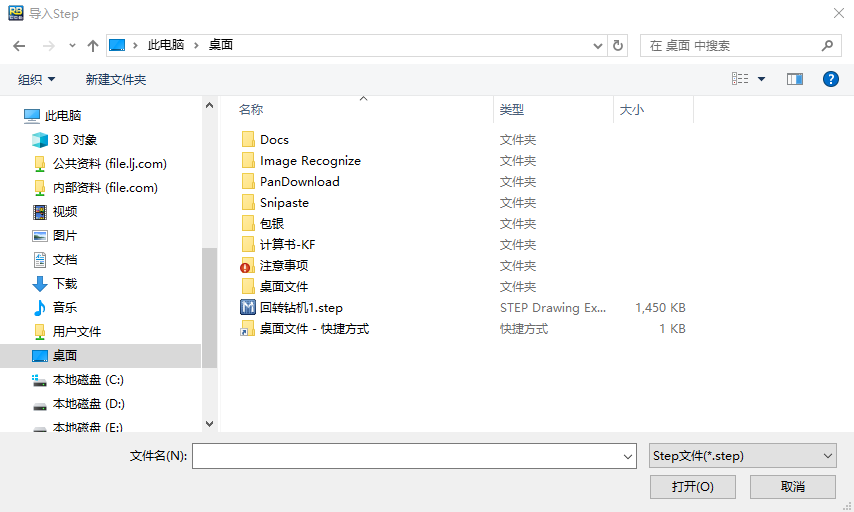Toggle the preview pane icon
The image size is (854, 512).
795,79
